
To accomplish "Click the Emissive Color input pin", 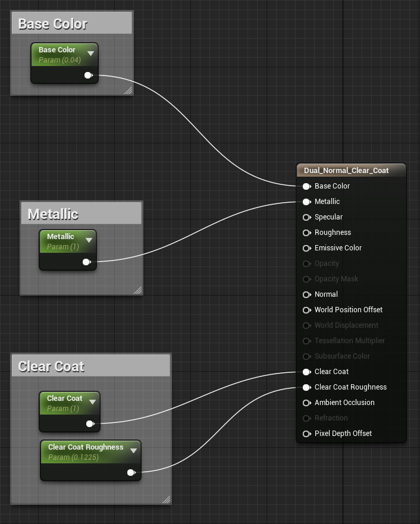I will click(307, 248).
